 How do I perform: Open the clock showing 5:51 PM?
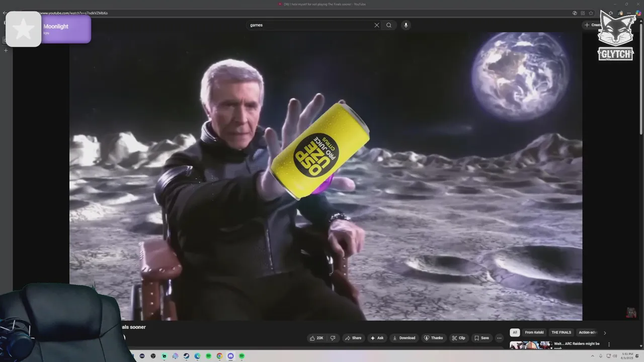pyautogui.click(x=627, y=356)
